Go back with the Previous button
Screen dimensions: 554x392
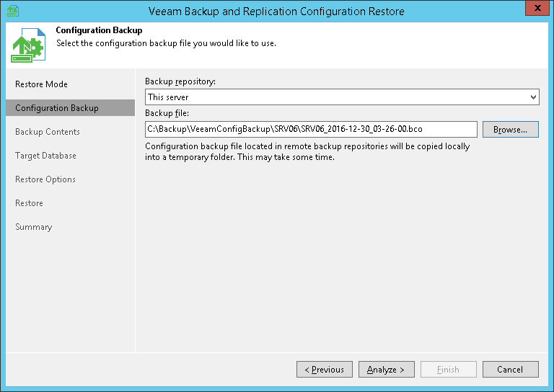tap(325, 370)
